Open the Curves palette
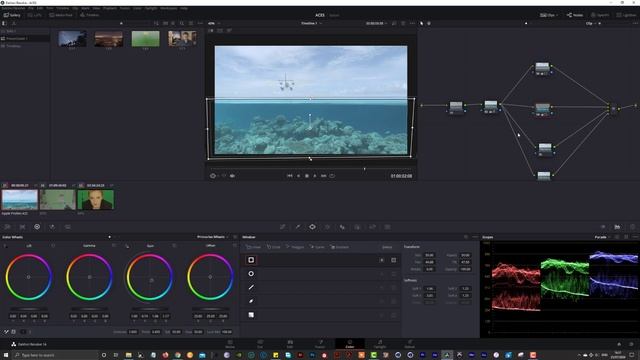 [x=282, y=227]
